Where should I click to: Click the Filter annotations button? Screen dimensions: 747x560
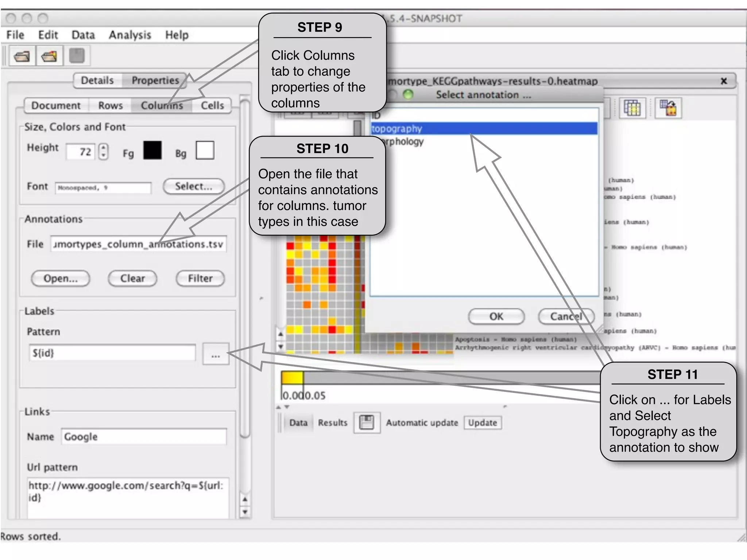click(x=200, y=279)
